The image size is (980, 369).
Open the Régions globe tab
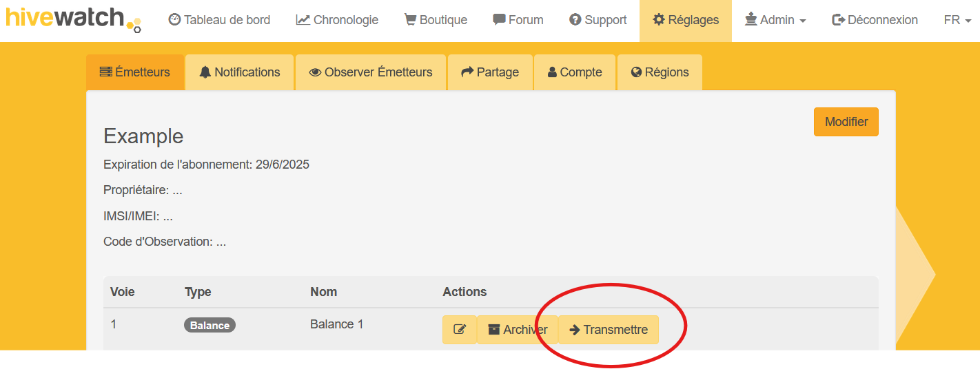point(660,72)
